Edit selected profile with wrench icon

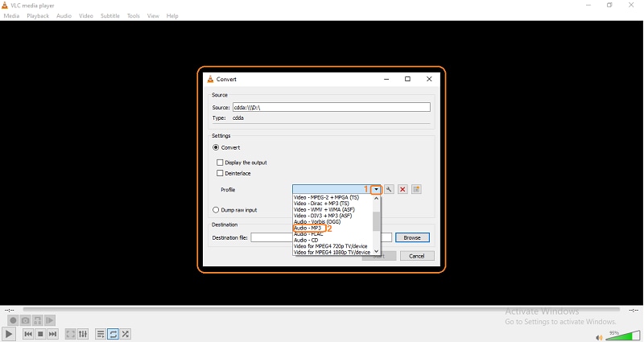click(389, 189)
